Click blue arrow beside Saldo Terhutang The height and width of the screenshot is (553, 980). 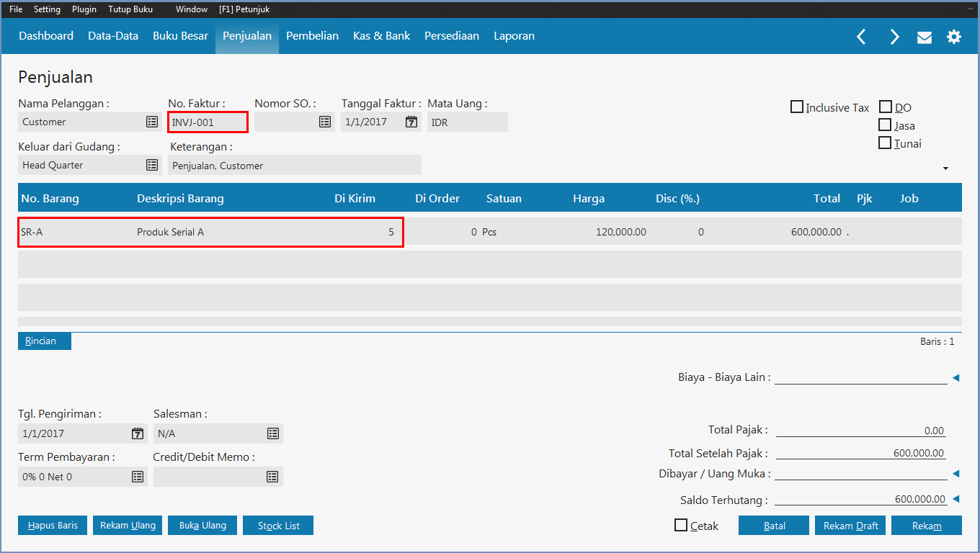click(956, 499)
